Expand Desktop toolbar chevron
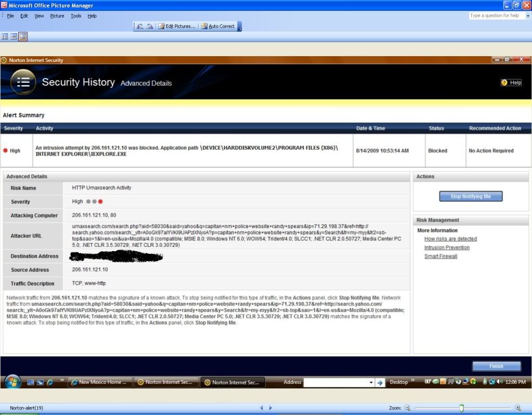 [x=413, y=380]
